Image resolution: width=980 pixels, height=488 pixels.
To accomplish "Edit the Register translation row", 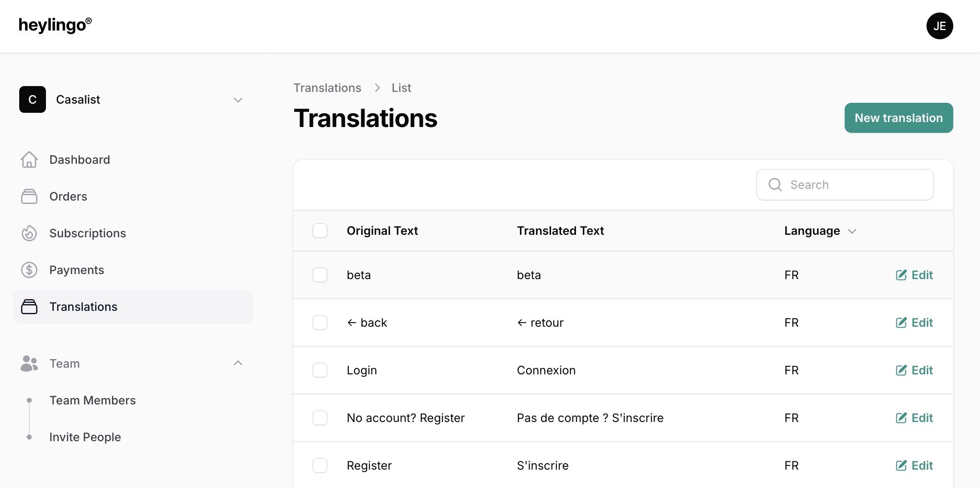I will 914,465.
